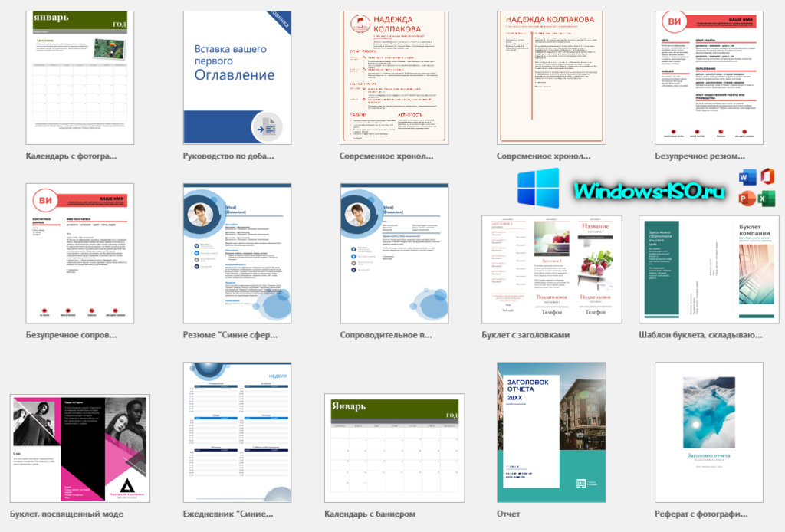Image resolution: width=785 pixels, height=532 pixels.
Task: Click the 'Буклет с заголовками' label
Action: point(526,335)
